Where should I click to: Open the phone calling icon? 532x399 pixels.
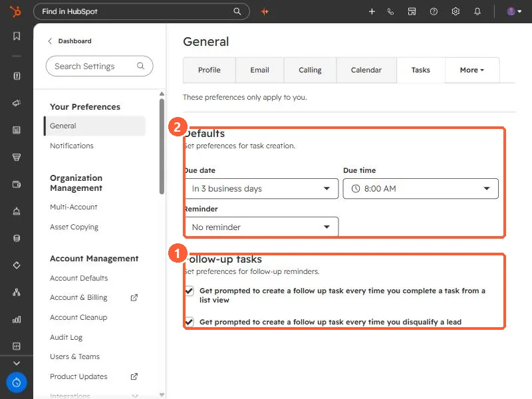click(390, 11)
